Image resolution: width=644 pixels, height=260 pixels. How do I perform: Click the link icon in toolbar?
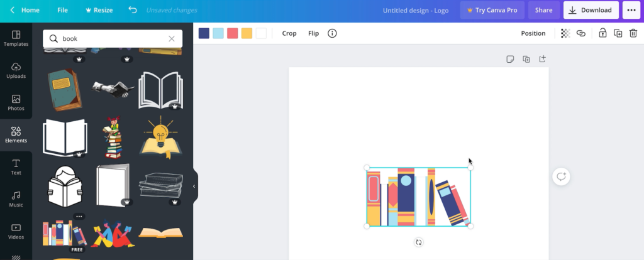580,33
